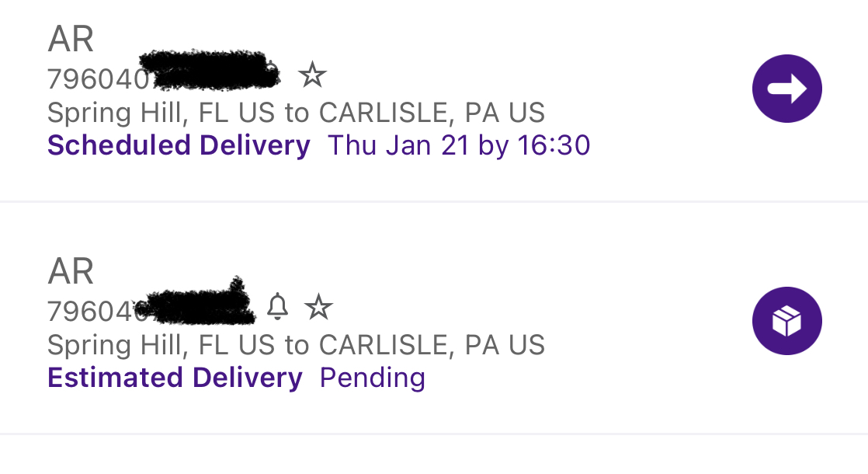Image resolution: width=868 pixels, height=474 pixels.
Task: Select tracking number of scheduled delivery shipment
Action: pyautogui.click(x=163, y=77)
